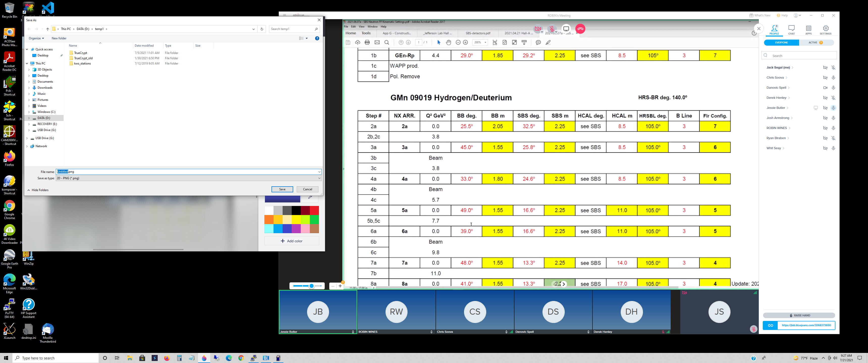Click the comment bubble icon in Acrobat

point(538,42)
